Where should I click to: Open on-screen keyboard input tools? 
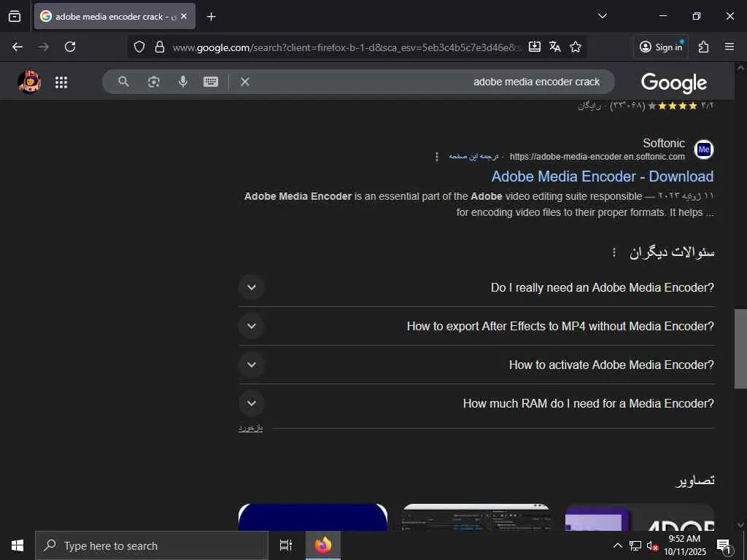click(211, 82)
